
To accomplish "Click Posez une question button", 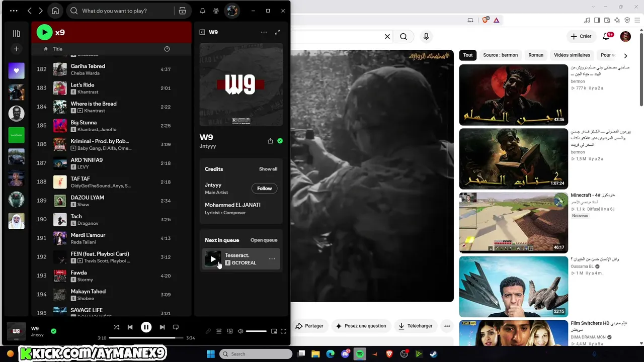I will (x=361, y=326).
